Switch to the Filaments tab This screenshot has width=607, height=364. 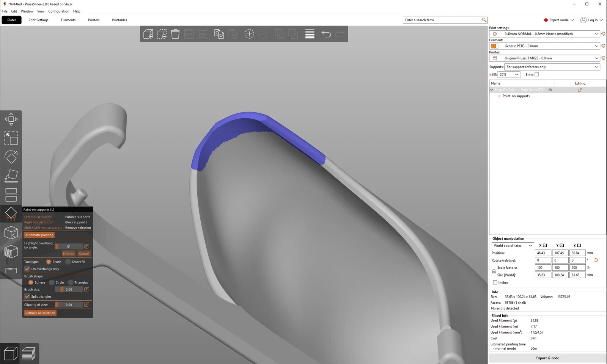coord(68,20)
